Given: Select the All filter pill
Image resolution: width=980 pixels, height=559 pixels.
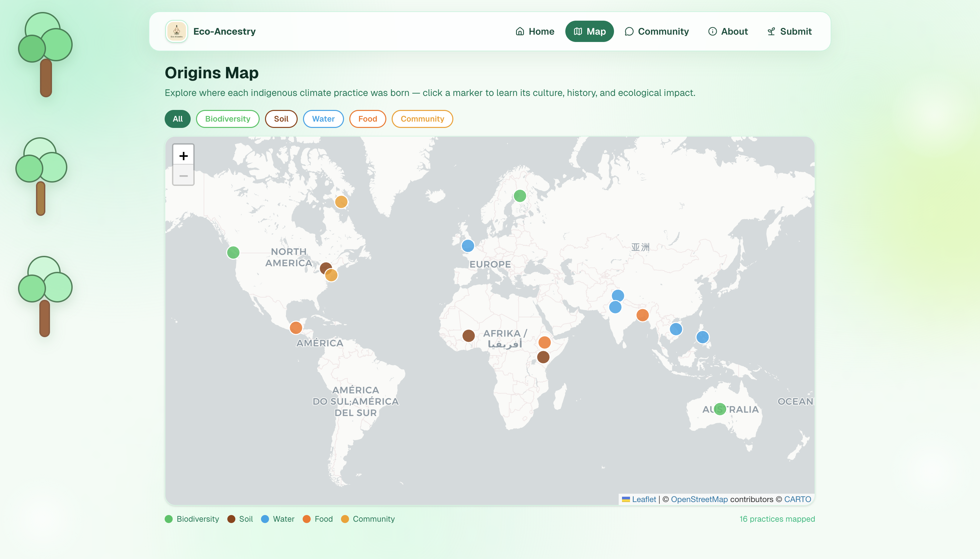Looking at the screenshot, I should click(177, 119).
